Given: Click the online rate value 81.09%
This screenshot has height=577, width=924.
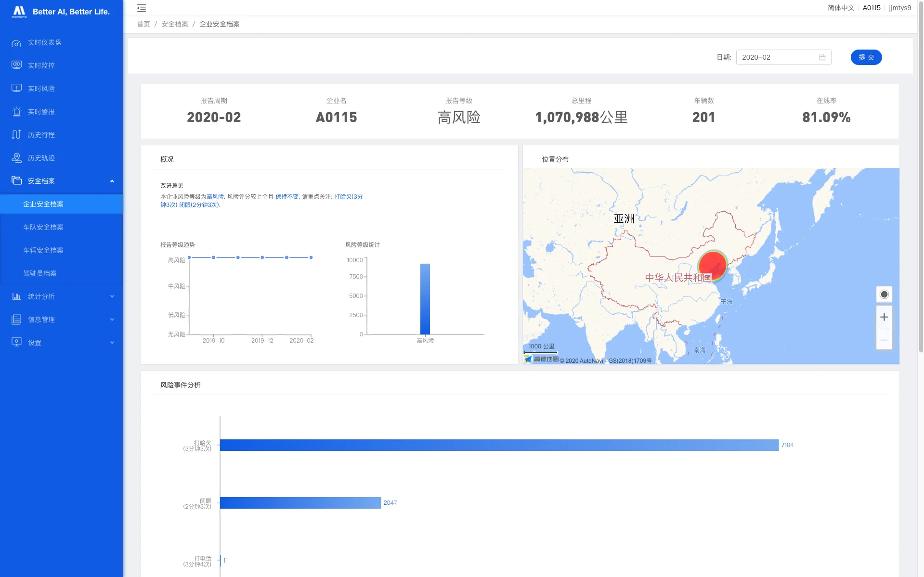Looking at the screenshot, I should (x=826, y=117).
